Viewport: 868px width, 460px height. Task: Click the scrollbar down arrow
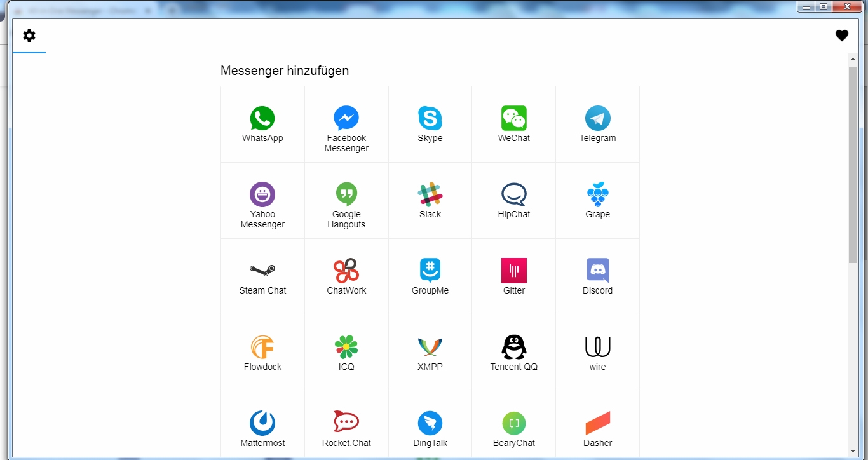(x=853, y=450)
